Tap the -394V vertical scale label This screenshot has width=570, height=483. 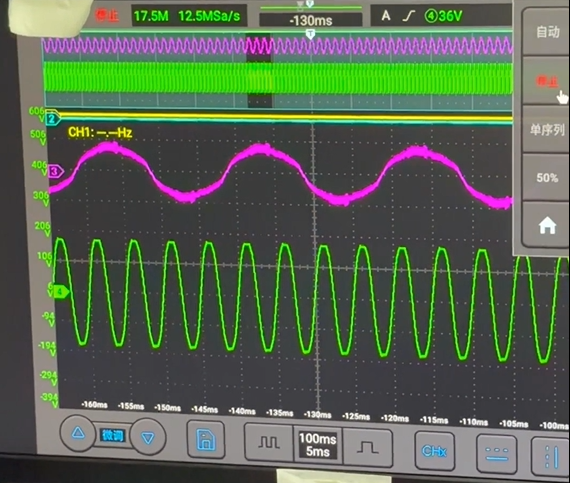point(49,401)
